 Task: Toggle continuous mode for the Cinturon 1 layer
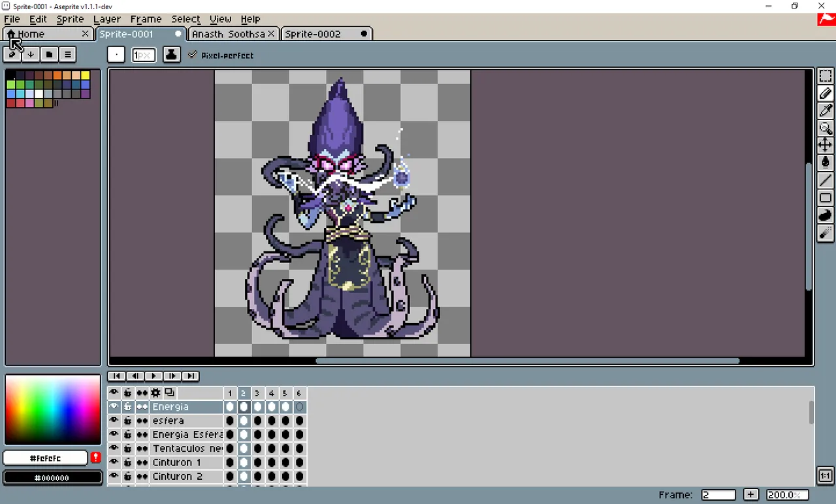[142, 462]
